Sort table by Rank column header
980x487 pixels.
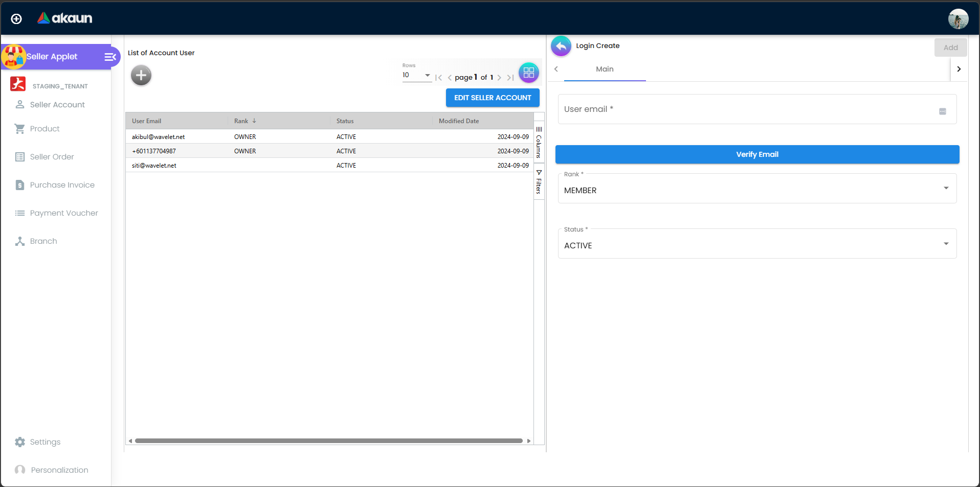tap(241, 121)
